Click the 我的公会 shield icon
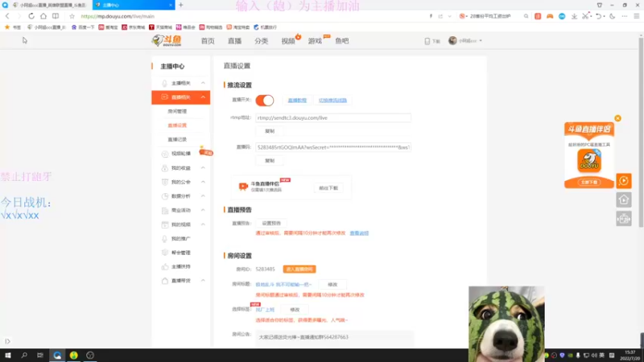 point(165,183)
